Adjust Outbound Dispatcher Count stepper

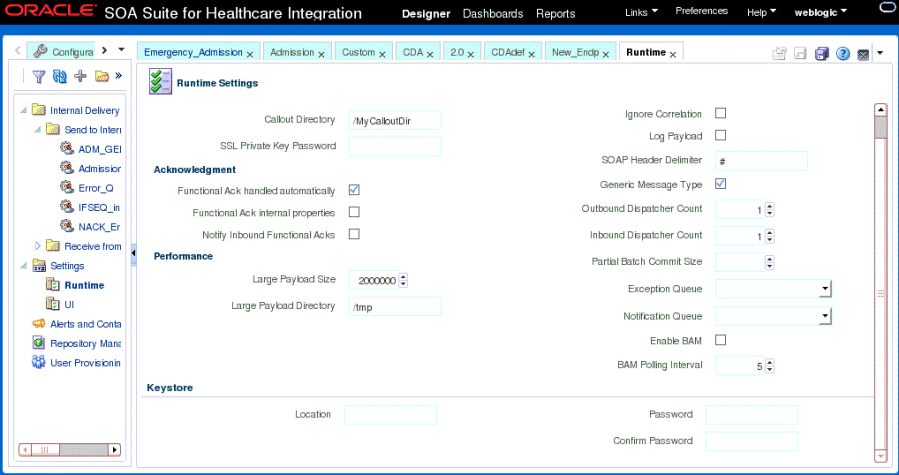(x=769, y=210)
